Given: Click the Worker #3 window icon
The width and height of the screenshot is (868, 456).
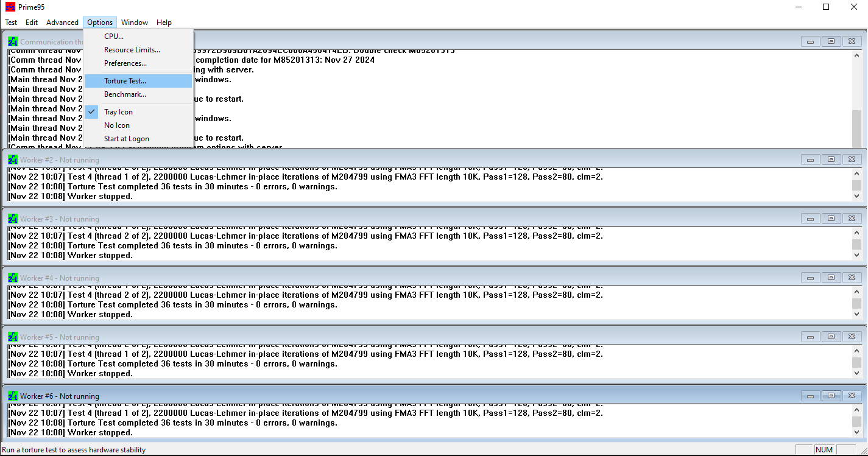Looking at the screenshot, I should 13,219.
